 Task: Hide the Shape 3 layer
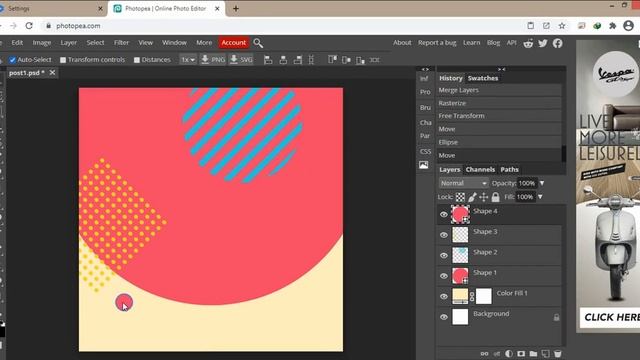[444, 235]
